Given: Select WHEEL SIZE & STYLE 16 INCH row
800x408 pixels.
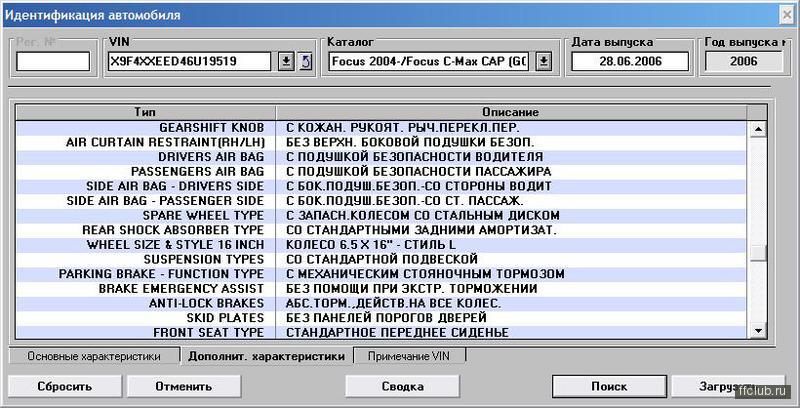Looking at the screenshot, I should tap(381, 245).
